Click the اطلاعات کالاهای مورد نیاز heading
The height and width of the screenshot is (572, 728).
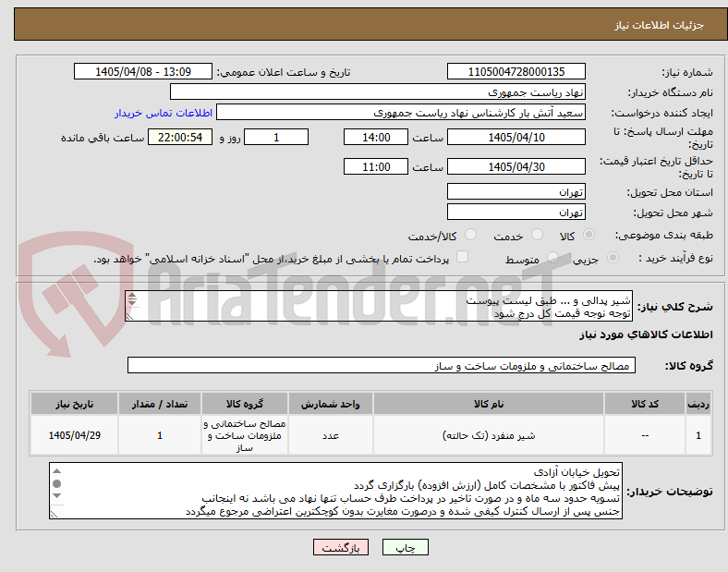(x=646, y=335)
